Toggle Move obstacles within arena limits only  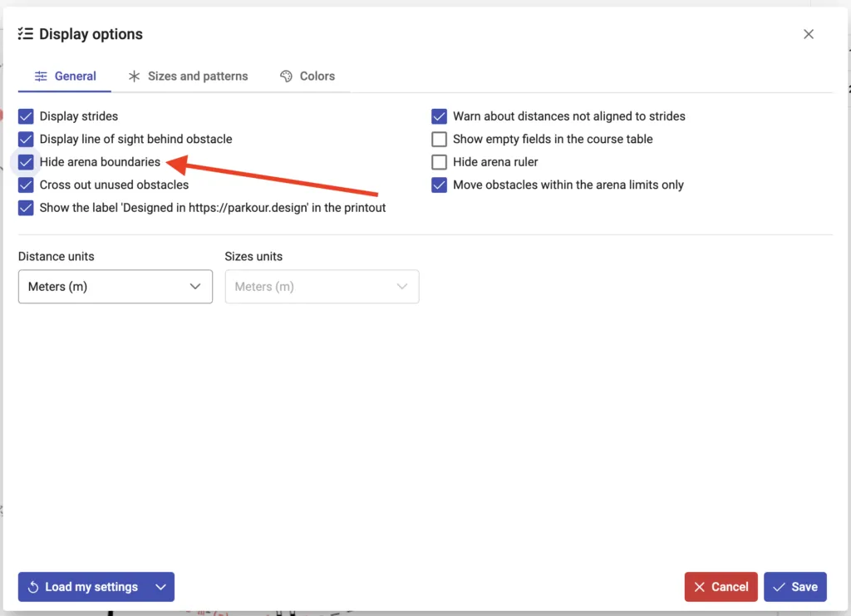point(439,185)
